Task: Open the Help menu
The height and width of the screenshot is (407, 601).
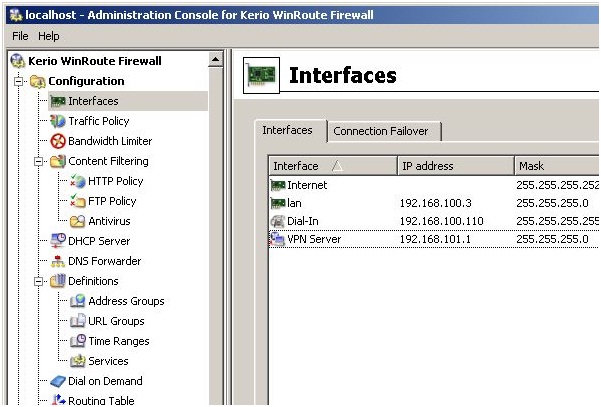Action: (x=49, y=36)
